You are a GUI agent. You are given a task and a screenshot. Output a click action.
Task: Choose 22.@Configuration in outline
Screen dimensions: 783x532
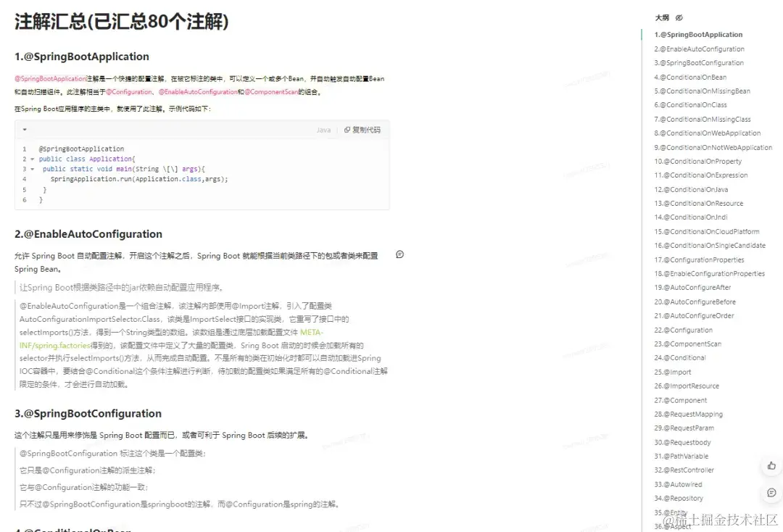(x=683, y=330)
